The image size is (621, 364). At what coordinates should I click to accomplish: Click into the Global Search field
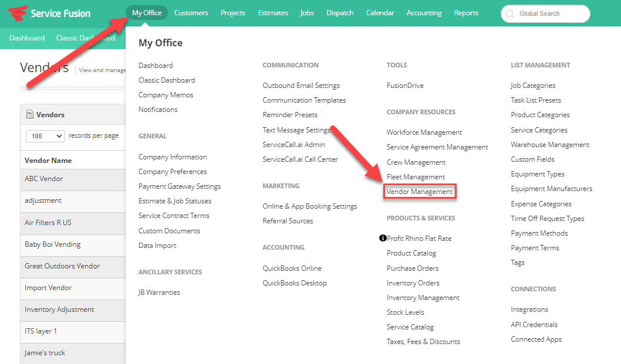coord(545,14)
